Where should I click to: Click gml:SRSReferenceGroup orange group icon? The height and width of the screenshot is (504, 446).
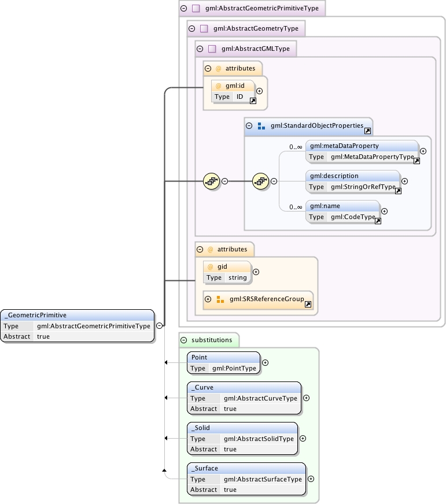click(220, 299)
